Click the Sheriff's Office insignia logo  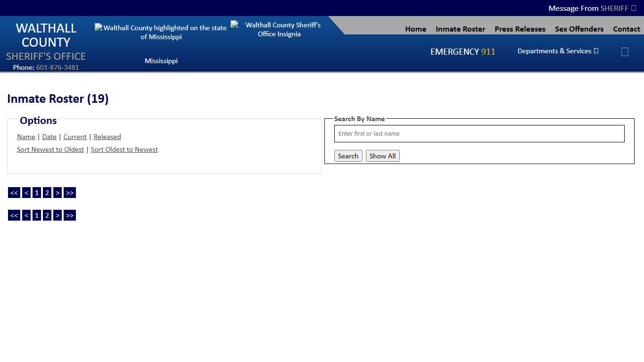click(277, 29)
